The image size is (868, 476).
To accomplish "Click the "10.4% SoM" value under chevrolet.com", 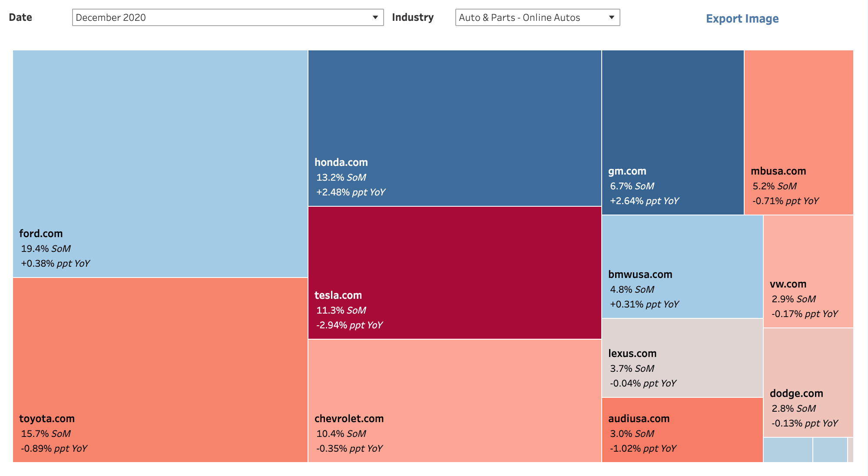I will pyautogui.click(x=341, y=433).
